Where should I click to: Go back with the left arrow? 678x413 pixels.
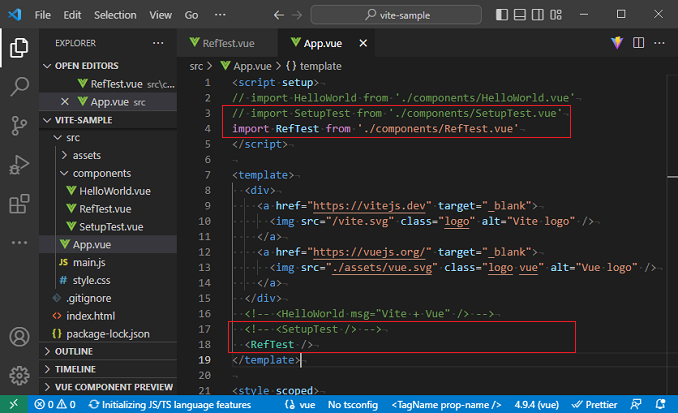pos(279,15)
